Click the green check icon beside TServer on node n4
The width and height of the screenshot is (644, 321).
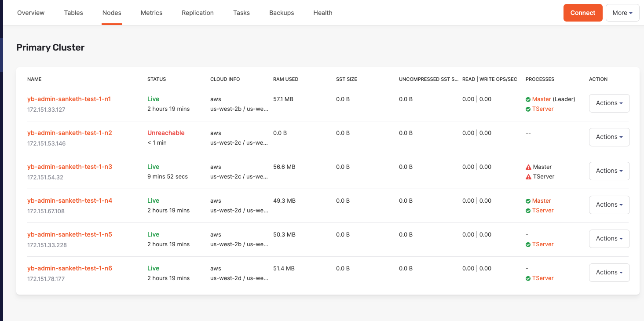tap(528, 210)
